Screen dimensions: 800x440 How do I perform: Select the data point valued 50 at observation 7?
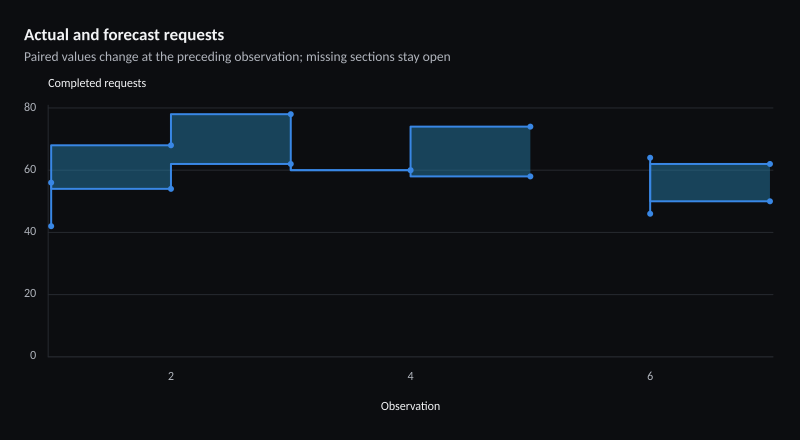pyautogui.click(x=770, y=201)
